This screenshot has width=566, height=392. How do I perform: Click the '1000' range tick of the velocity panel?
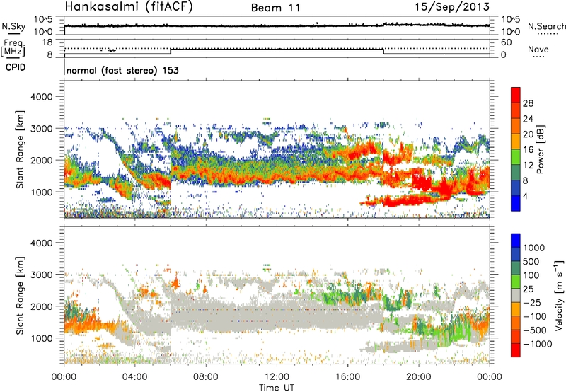(42, 338)
